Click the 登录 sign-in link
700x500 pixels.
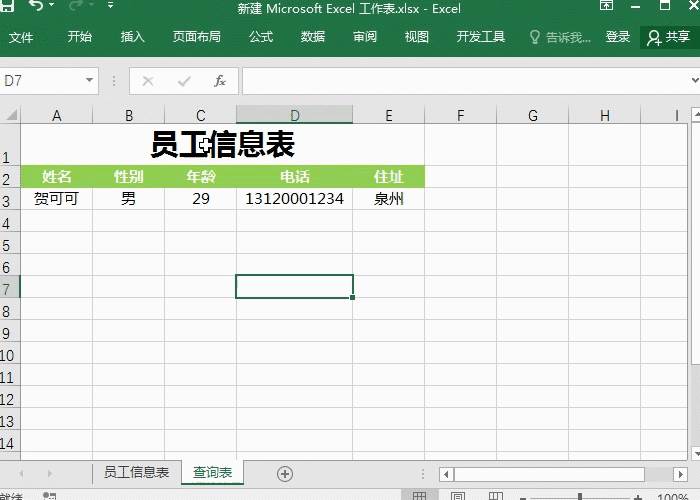click(618, 37)
